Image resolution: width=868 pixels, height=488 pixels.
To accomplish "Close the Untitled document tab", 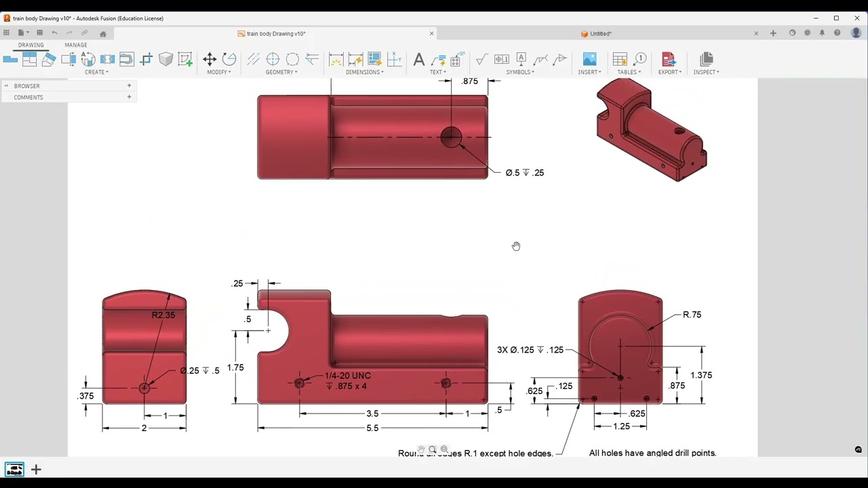I will 756,33.
